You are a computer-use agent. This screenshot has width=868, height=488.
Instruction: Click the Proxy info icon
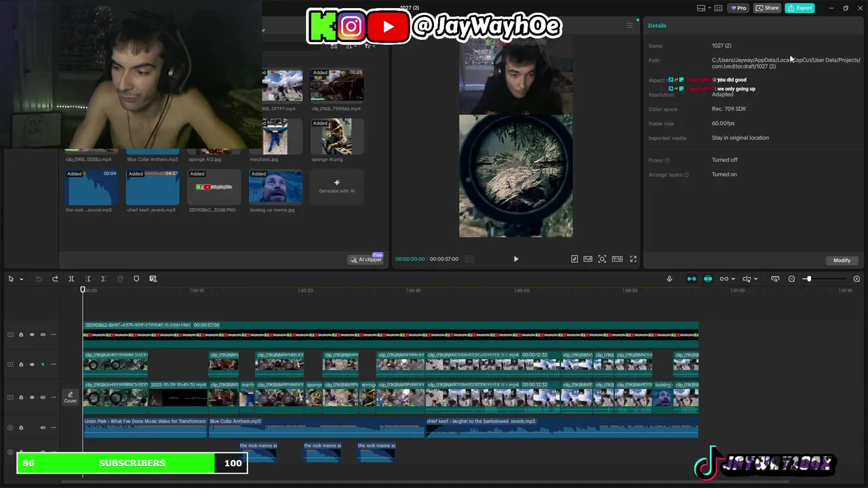pyautogui.click(x=667, y=161)
